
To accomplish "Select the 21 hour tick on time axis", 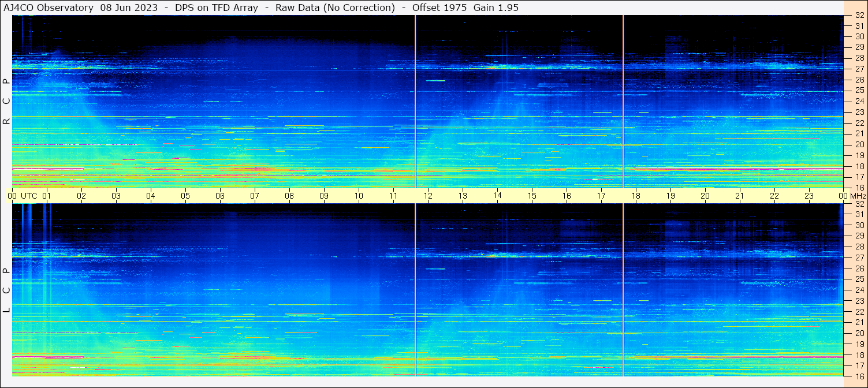I will pyautogui.click(x=740, y=196).
